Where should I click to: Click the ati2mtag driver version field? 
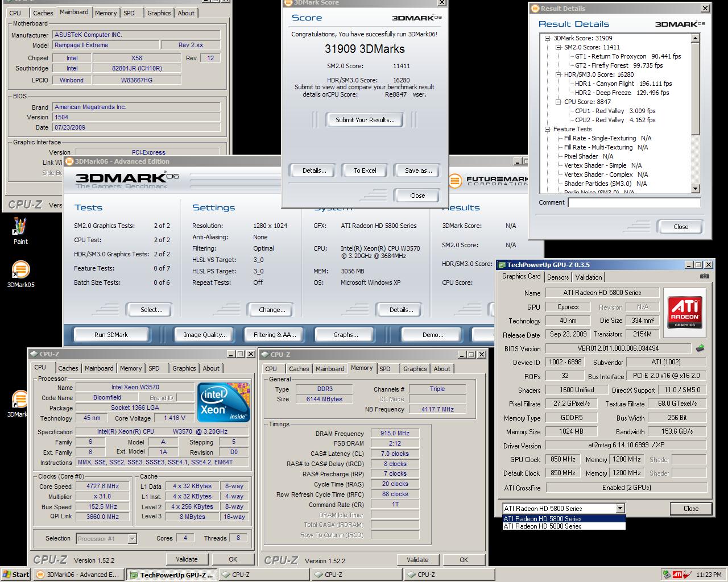(626, 446)
